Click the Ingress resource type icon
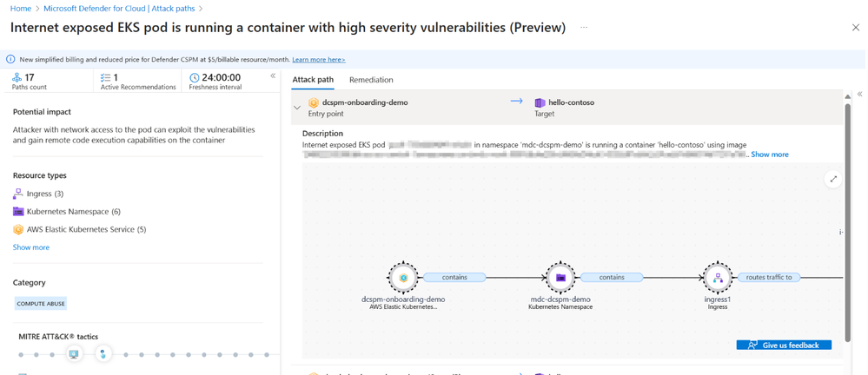 click(17, 193)
